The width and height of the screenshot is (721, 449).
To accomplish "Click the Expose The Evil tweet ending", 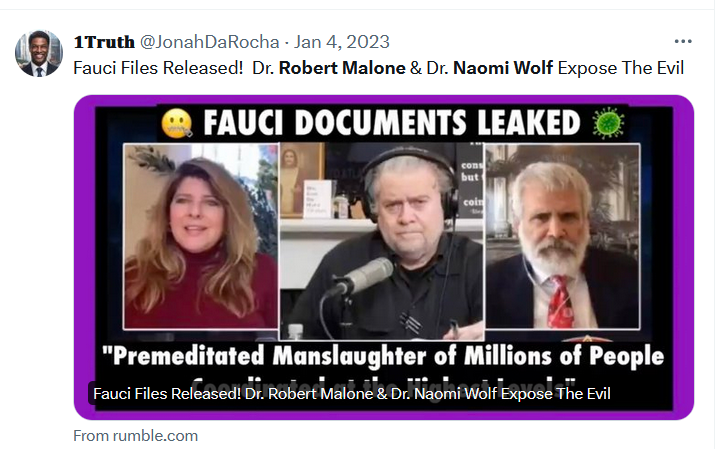I will pos(621,68).
